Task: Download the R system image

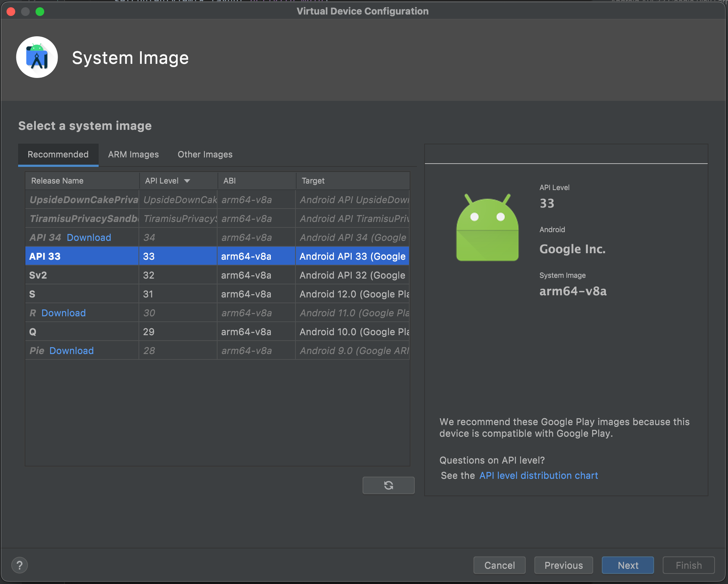Action: click(x=63, y=313)
